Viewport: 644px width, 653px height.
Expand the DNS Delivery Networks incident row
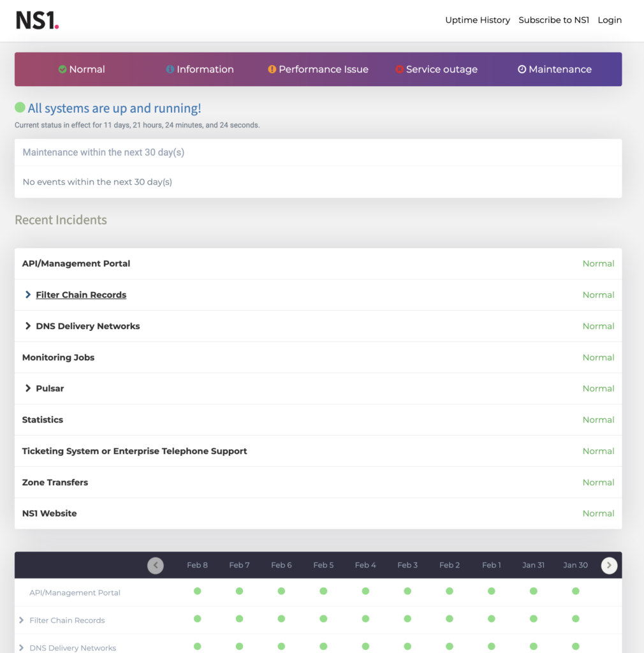27,326
